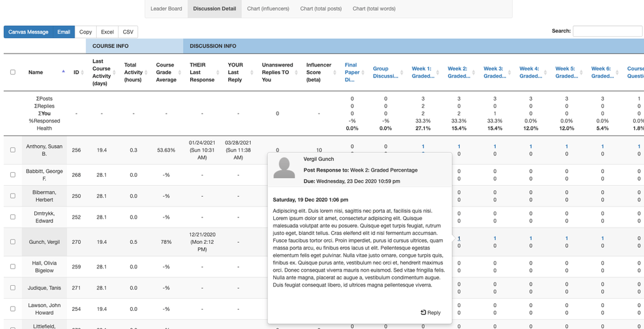The width and height of the screenshot is (644, 329).
Task: Export table using CSV button
Action: [128, 32]
